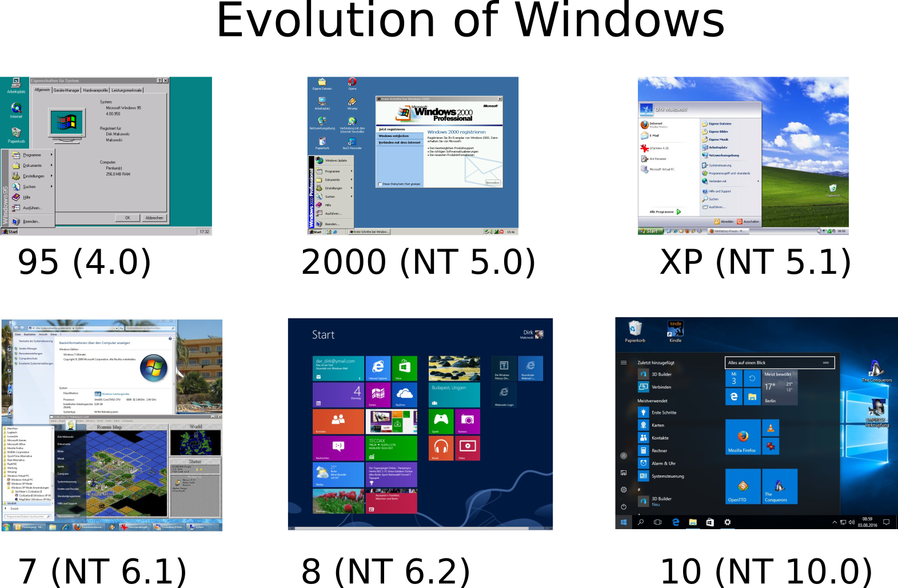Image resolution: width=898 pixels, height=588 pixels.
Task: Switch to Hardwareprofile tab in Windows 95 dialog
Action: pos(95,90)
